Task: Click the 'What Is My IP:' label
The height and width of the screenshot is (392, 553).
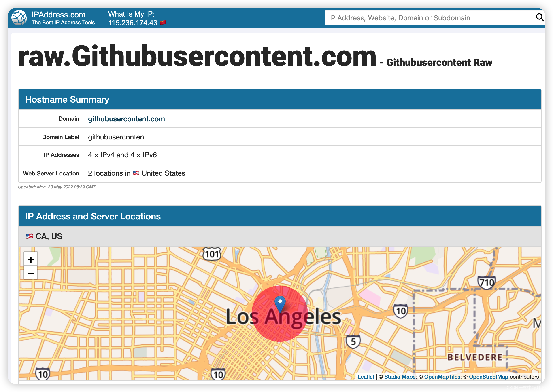Action: [131, 14]
